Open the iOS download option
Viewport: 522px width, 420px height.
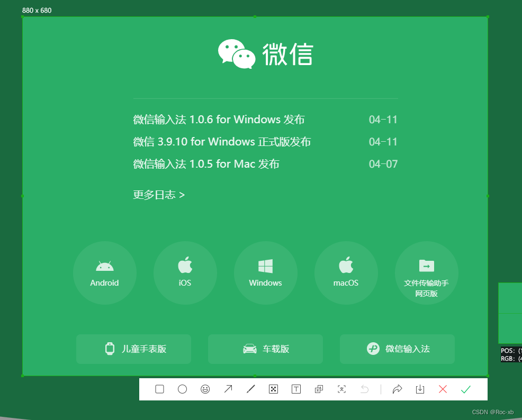coord(185,273)
